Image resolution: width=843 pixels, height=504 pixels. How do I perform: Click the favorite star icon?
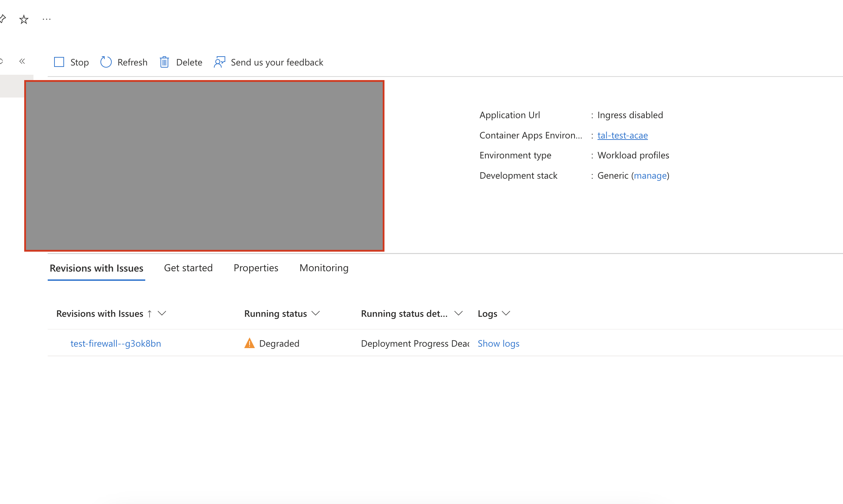point(24,19)
